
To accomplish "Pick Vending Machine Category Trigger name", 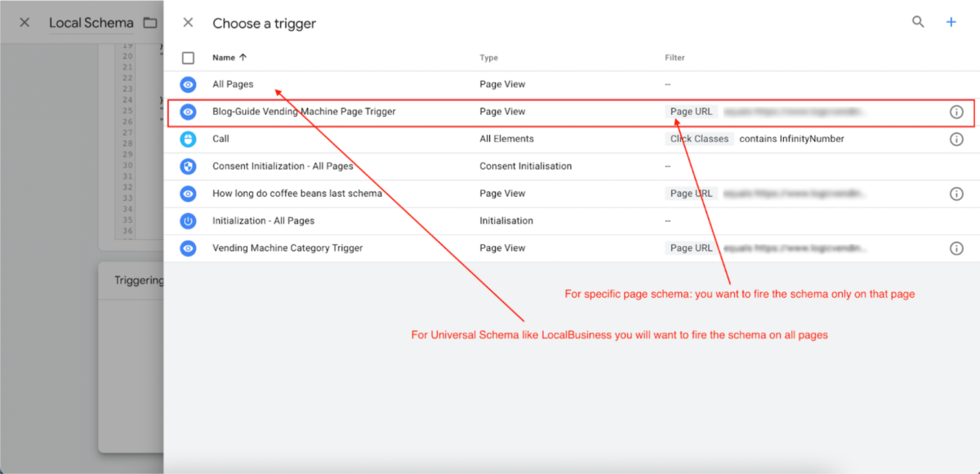I will coord(287,248).
